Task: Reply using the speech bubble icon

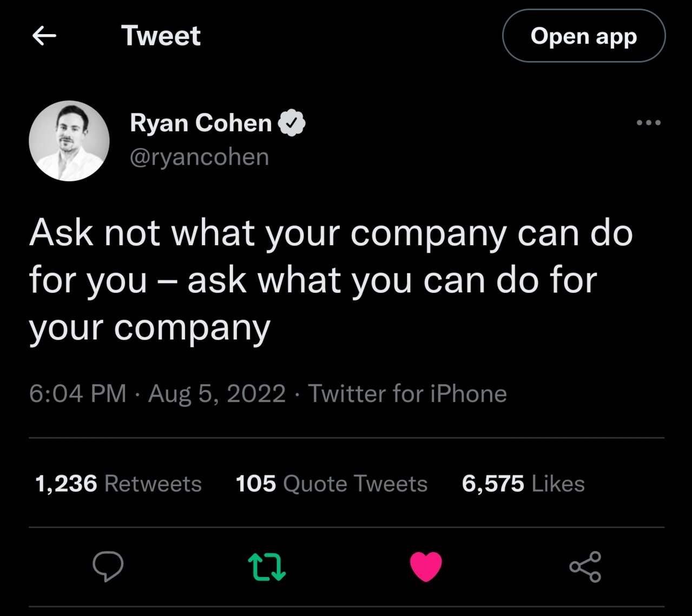Action: coord(108,567)
